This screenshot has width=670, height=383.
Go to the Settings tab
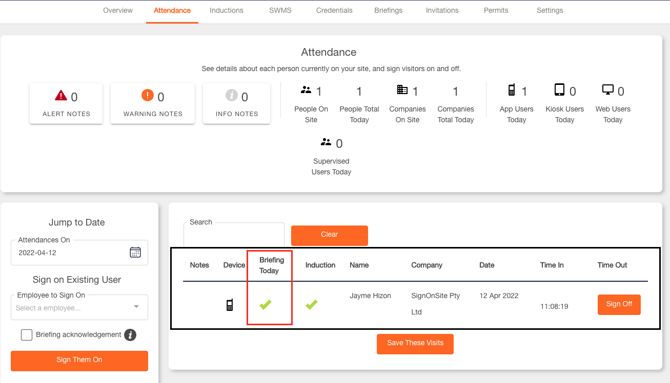[x=550, y=10]
